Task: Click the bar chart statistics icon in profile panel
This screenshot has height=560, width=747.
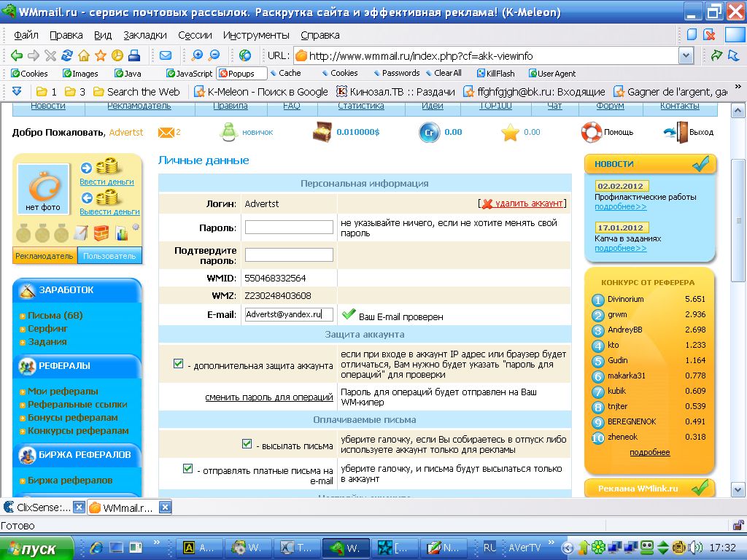Action: [122, 233]
